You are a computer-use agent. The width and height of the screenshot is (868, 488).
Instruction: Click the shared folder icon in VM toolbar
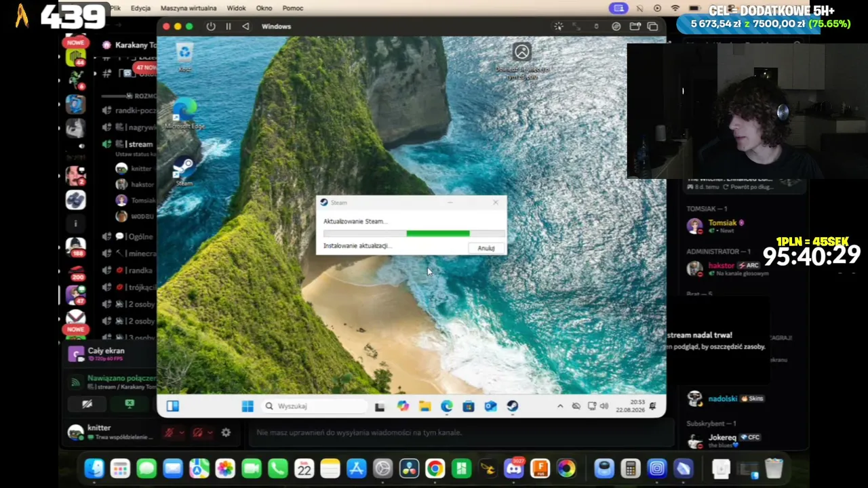point(635,26)
